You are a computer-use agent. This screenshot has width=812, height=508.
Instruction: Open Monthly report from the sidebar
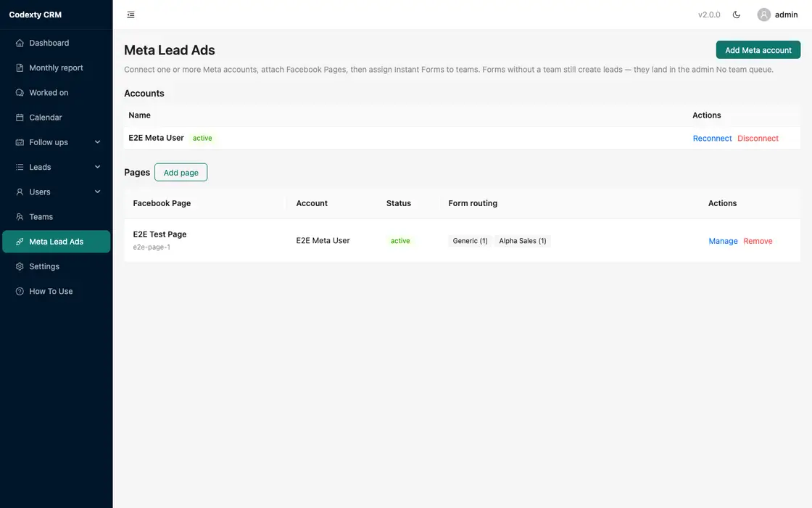(57, 68)
